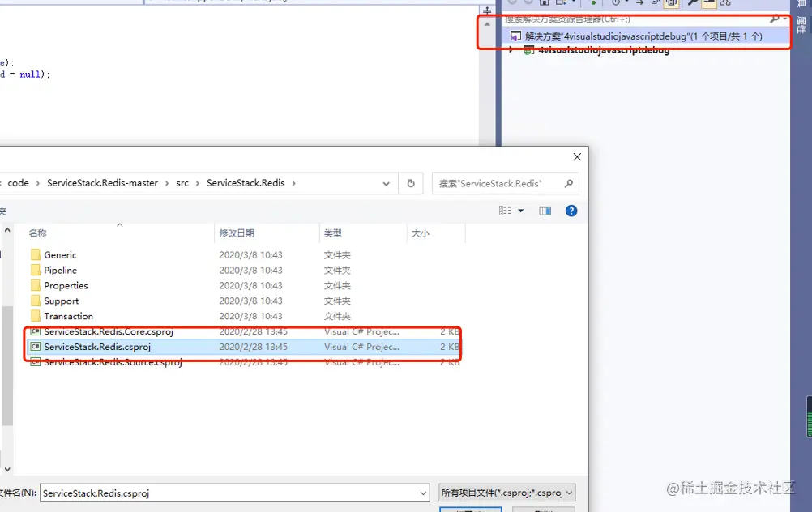Click the 'Visual C# Projec...' type of ServiceStack.Redis.csproj

coord(361,347)
